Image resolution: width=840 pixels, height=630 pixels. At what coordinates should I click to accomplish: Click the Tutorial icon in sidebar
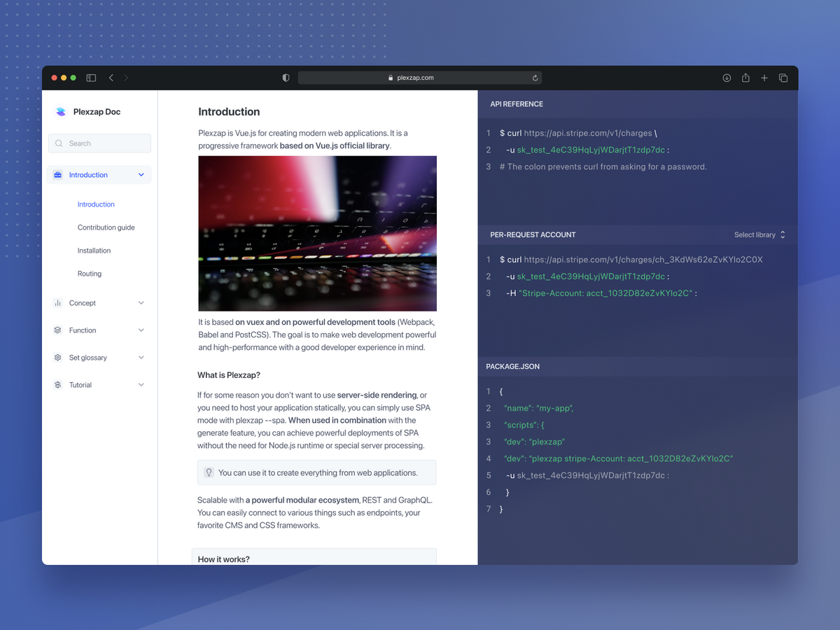pyautogui.click(x=57, y=385)
